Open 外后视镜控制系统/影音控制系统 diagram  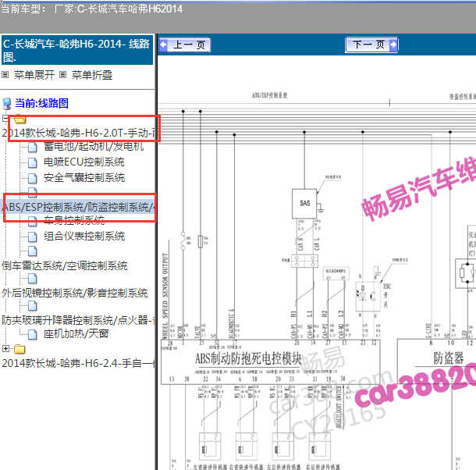click(x=75, y=294)
